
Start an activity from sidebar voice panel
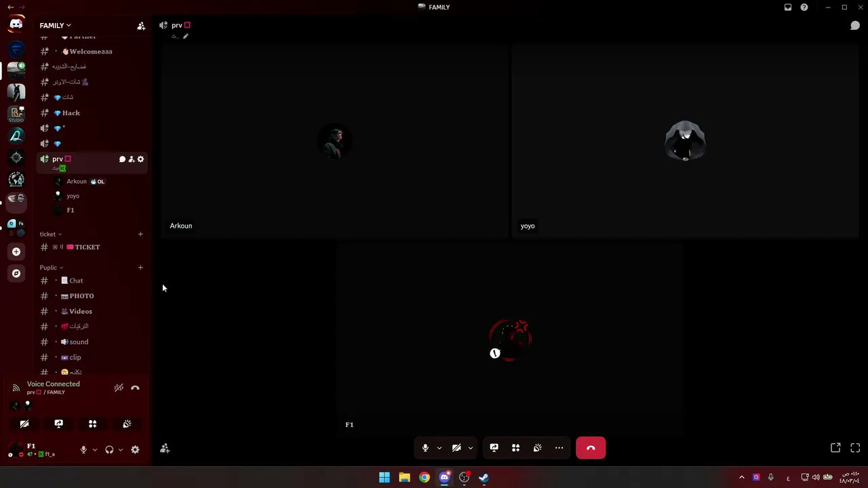click(93, 424)
